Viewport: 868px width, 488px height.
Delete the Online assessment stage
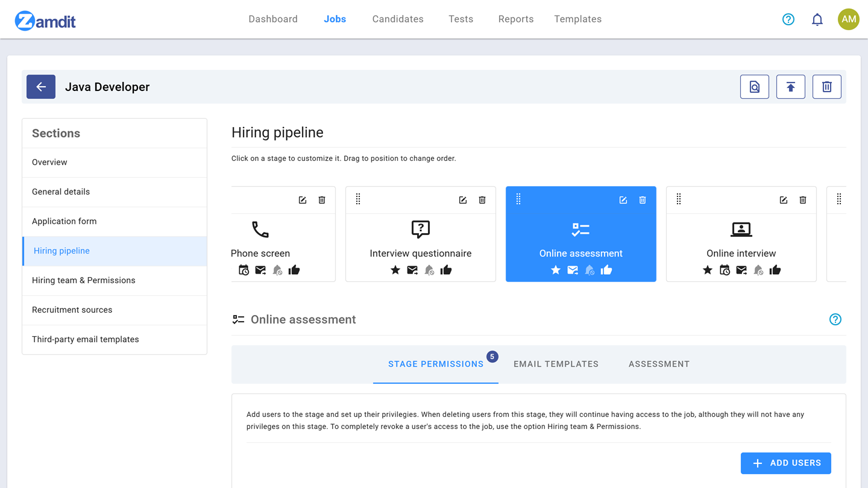pos(643,200)
